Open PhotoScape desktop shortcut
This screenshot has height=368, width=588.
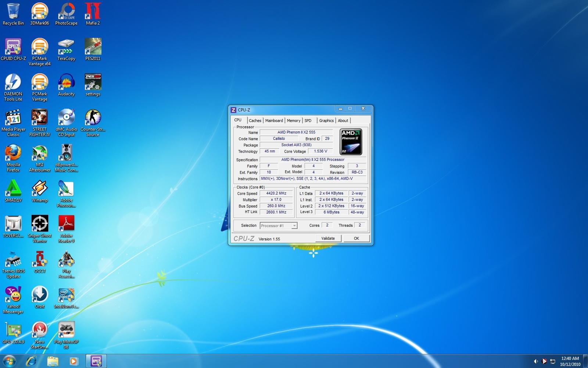[66, 14]
